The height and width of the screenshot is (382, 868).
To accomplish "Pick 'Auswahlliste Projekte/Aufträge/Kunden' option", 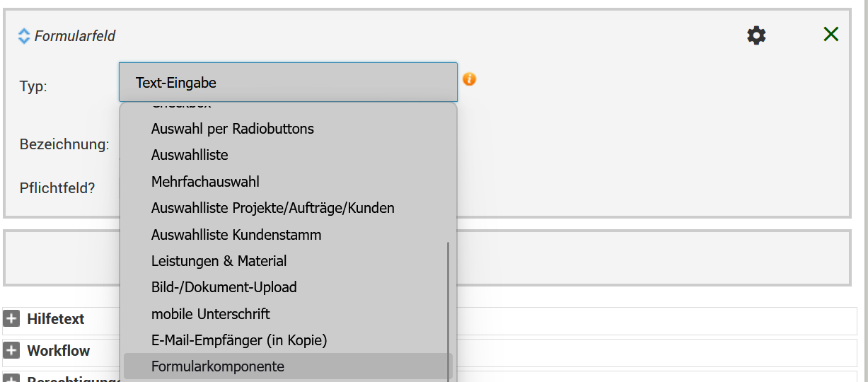I will coord(272,208).
